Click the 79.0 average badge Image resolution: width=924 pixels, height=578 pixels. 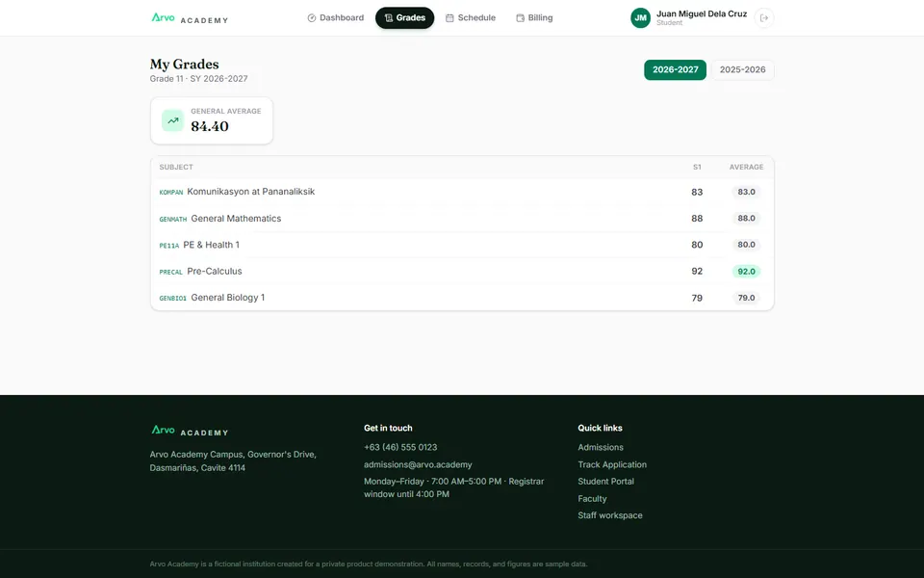point(746,298)
